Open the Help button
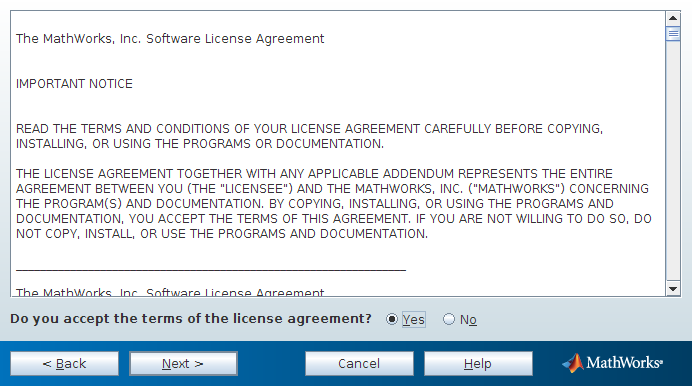This screenshot has height=386, width=692. click(x=478, y=364)
